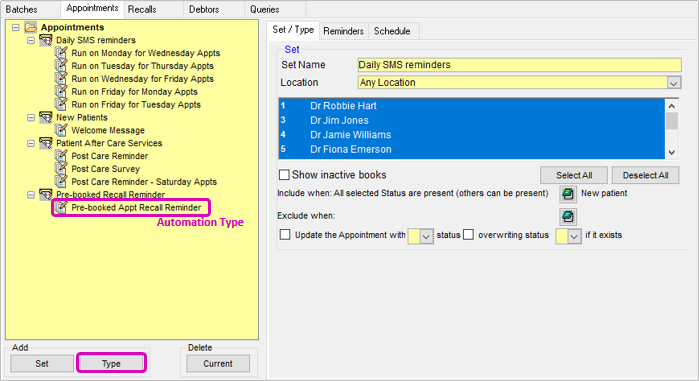The image size is (699, 381).
Task: Click the Welcome Message type icon
Action: pyautogui.click(x=61, y=131)
